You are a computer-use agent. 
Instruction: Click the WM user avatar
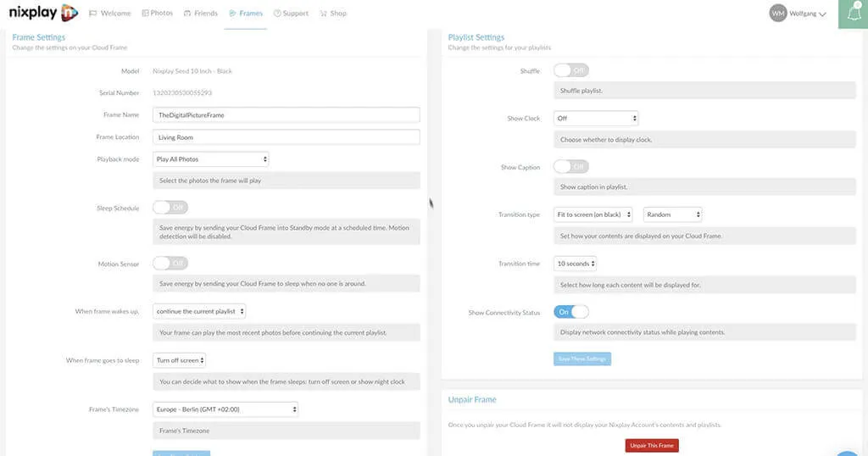tap(778, 14)
